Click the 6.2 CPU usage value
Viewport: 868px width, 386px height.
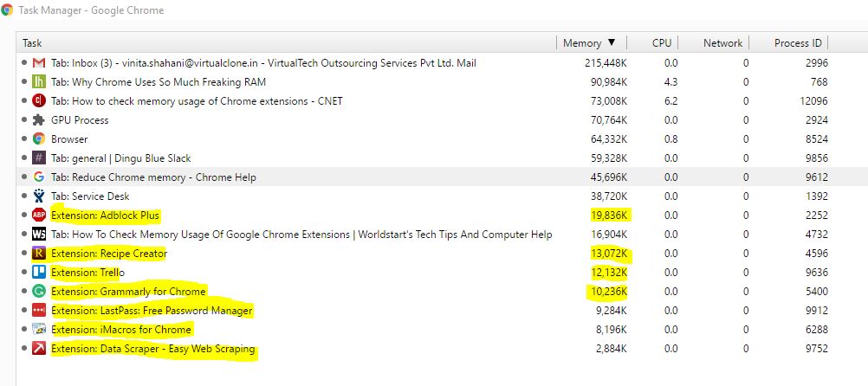click(x=671, y=101)
